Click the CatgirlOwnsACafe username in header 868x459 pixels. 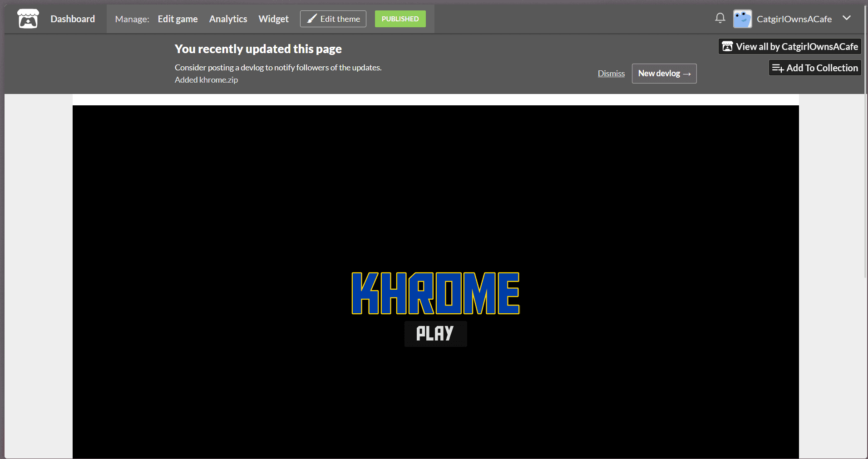(x=794, y=19)
